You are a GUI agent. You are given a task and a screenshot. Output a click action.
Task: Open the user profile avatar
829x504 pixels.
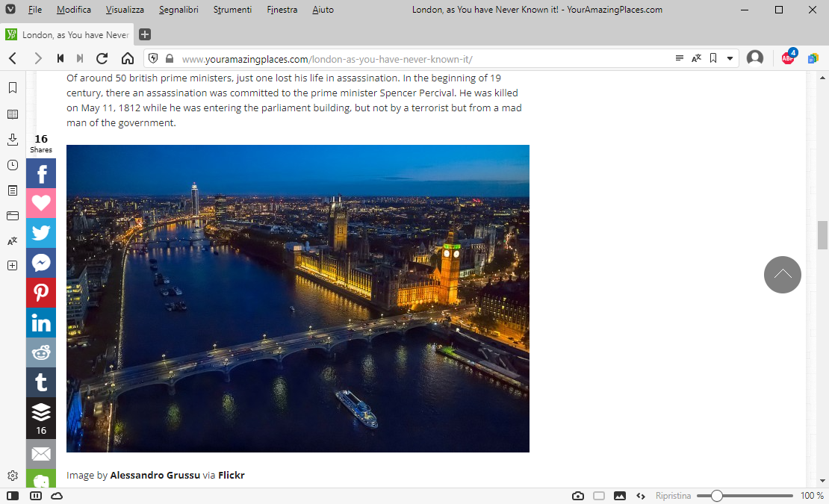(755, 57)
